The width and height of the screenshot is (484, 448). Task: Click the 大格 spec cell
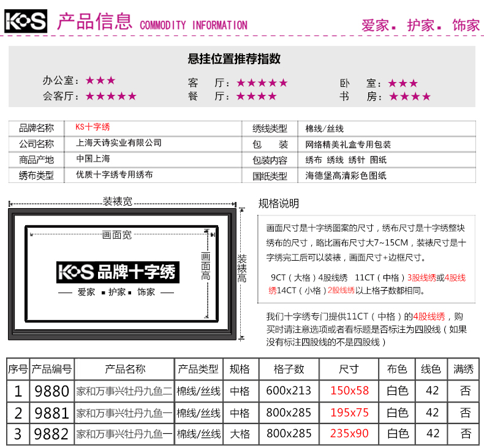(240, 434)
